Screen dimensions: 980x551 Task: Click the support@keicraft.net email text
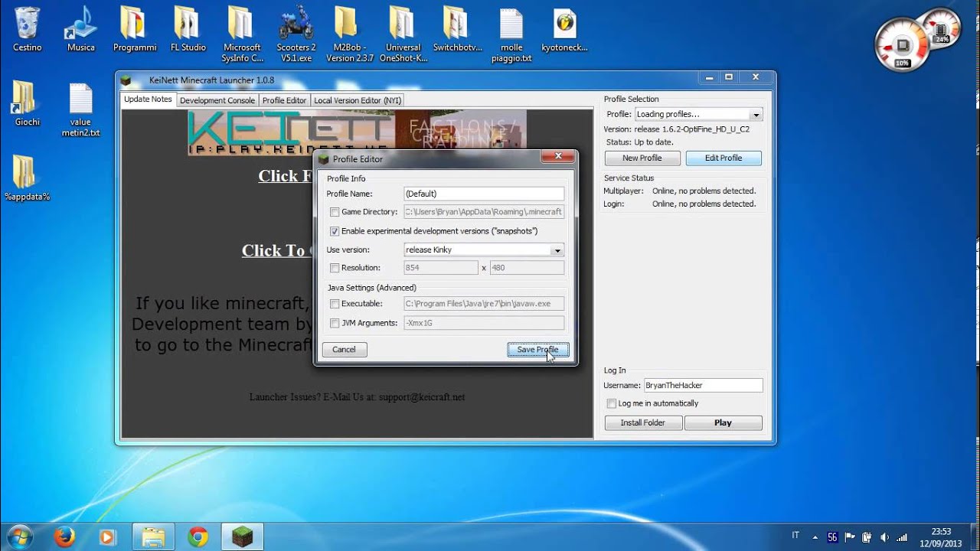pos(422,397)
